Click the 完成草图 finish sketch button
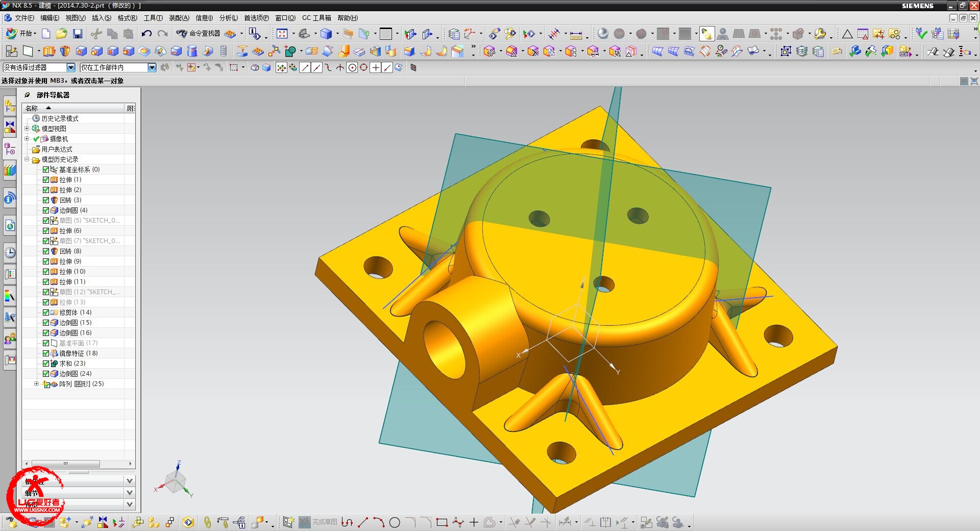The width and height of the screenshot is (980, 531). point(318,522)
